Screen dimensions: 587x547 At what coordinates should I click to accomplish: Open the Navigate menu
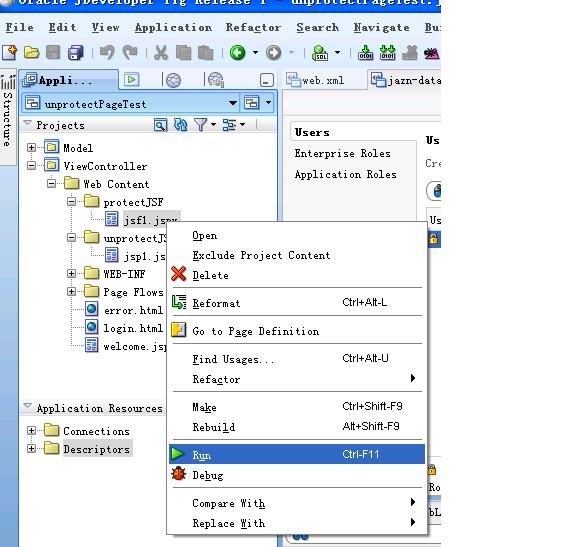381,28
